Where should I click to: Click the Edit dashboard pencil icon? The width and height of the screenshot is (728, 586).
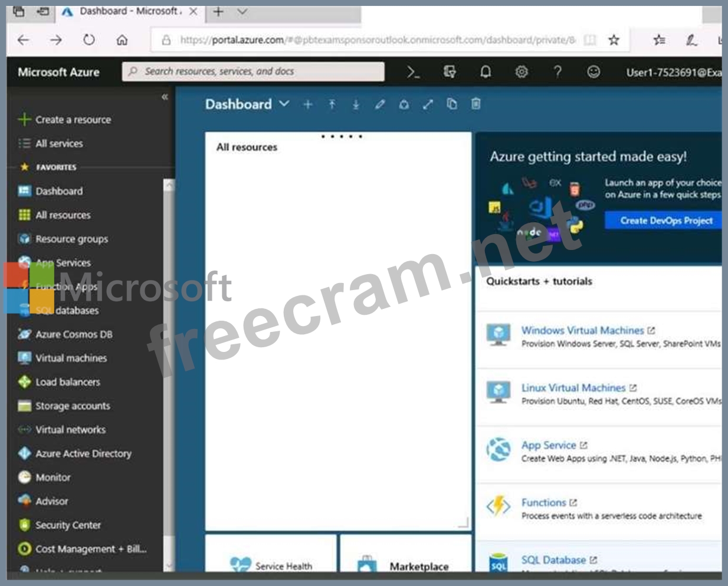pos(380,104)
